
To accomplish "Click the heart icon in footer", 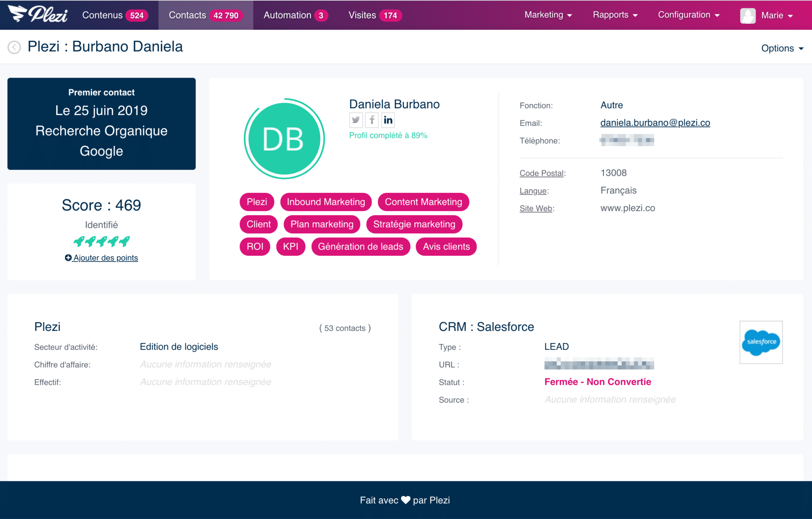I will pyautogui.click(x=406, y=500).
